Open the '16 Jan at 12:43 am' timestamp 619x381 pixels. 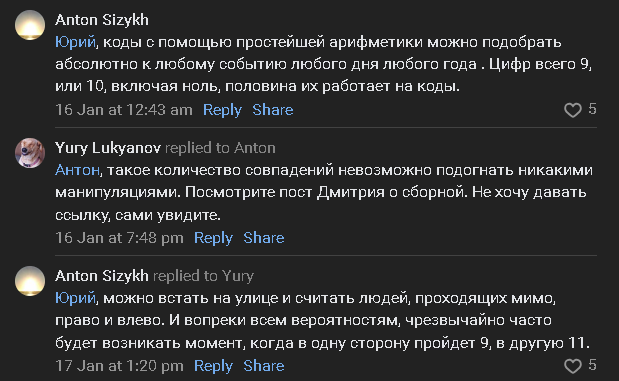[x=124, y=110]
